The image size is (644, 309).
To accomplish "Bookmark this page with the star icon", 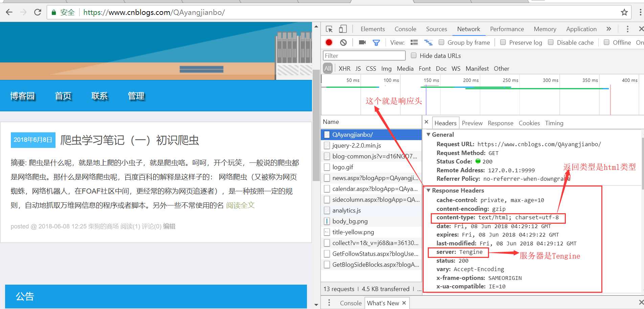I will point(624,13).
